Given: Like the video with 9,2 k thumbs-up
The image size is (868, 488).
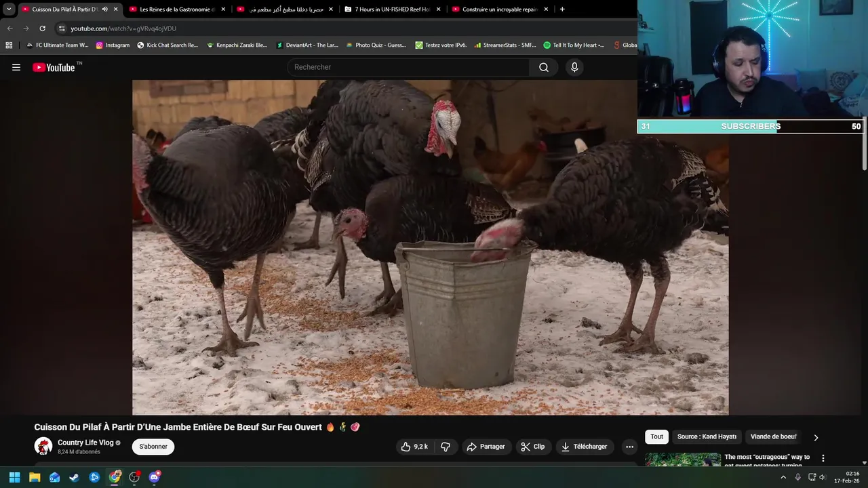Looking at the screenshot, I should [x=414, y=447].
